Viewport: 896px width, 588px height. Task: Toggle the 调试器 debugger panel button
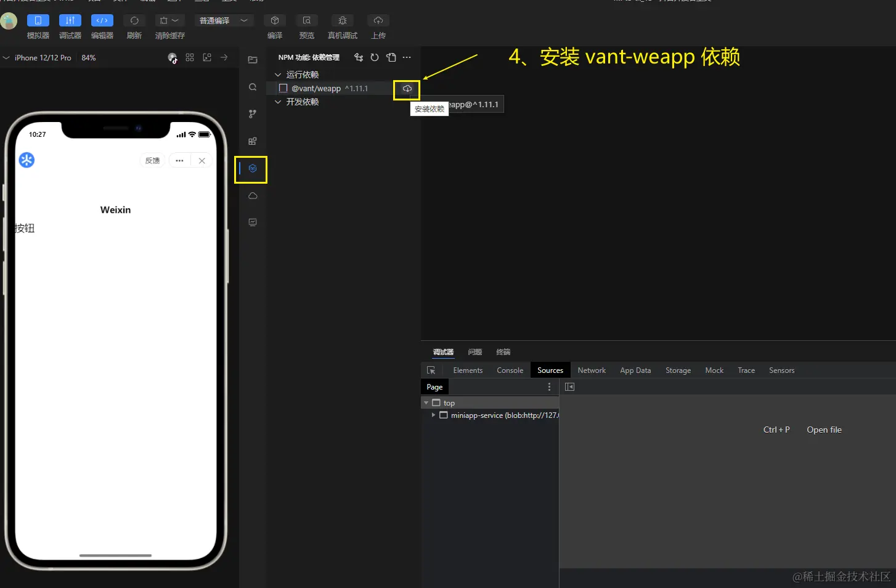point(70,20)
